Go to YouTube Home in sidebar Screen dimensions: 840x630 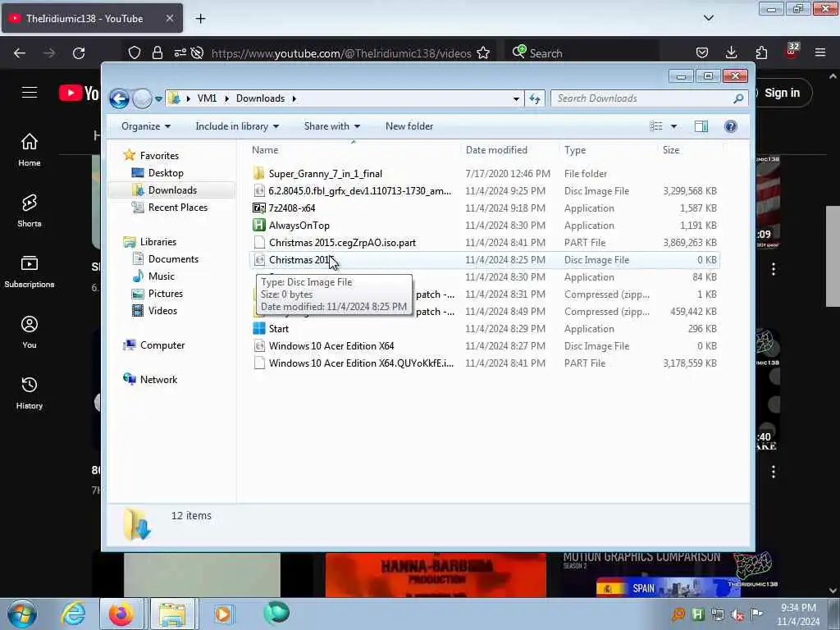(30, 150)
